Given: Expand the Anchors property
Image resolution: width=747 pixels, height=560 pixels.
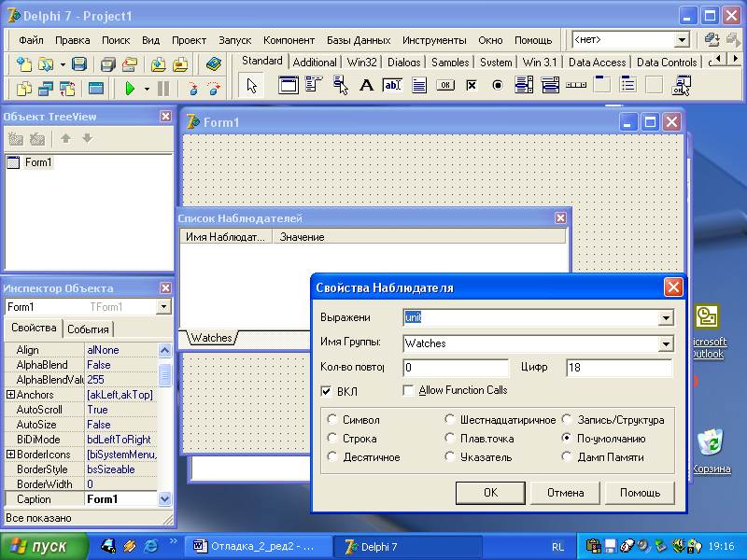Looking at the screenshot, I should [10, 394].
